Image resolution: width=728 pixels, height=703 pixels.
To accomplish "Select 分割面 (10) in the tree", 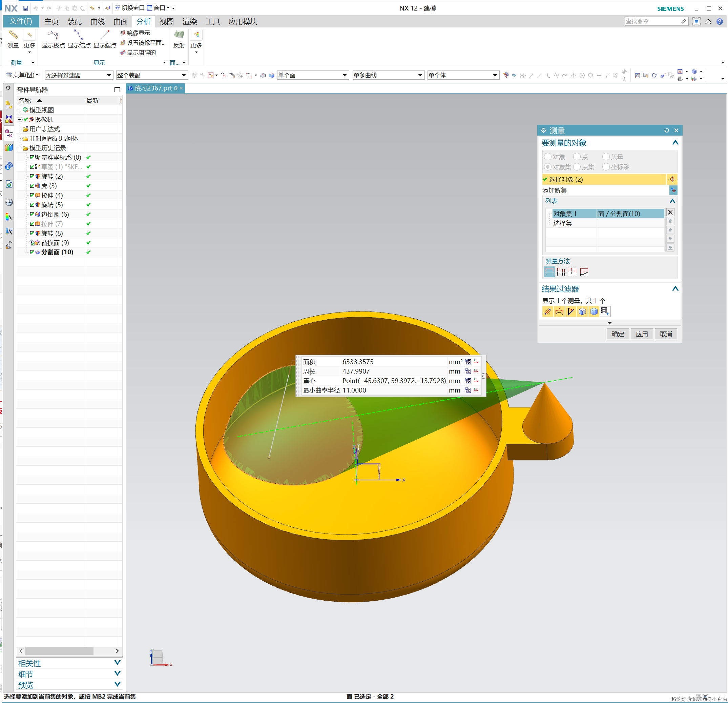I will coord(57,252).
